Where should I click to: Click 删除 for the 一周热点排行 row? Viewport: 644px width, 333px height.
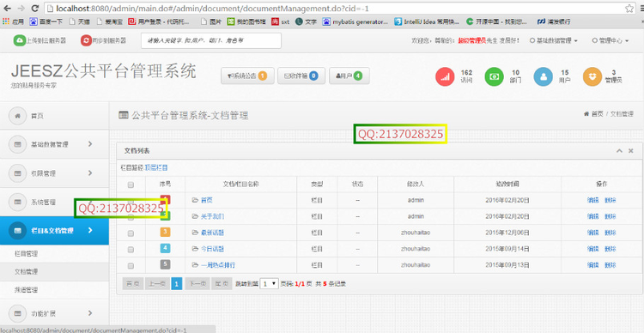(610, 265)
